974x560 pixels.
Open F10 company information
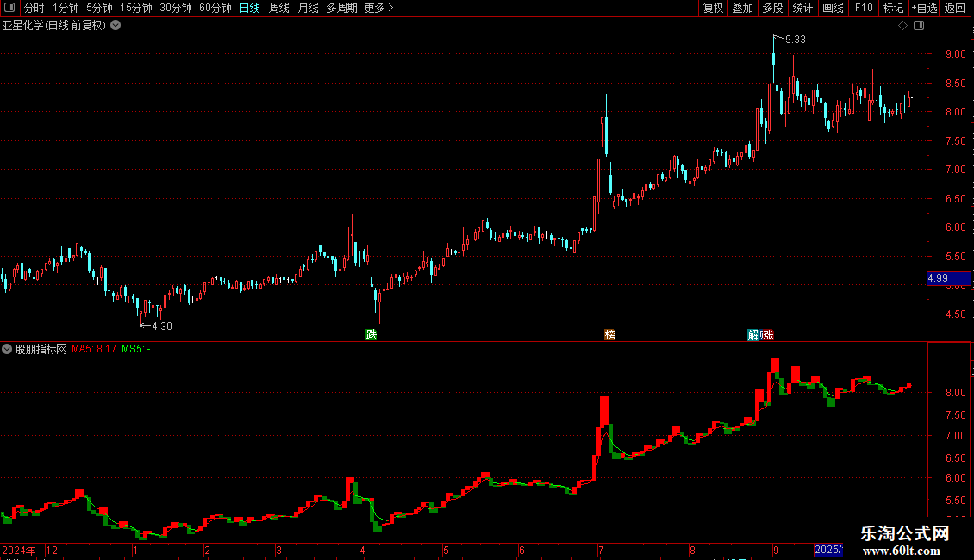click(x=864, y=8)
